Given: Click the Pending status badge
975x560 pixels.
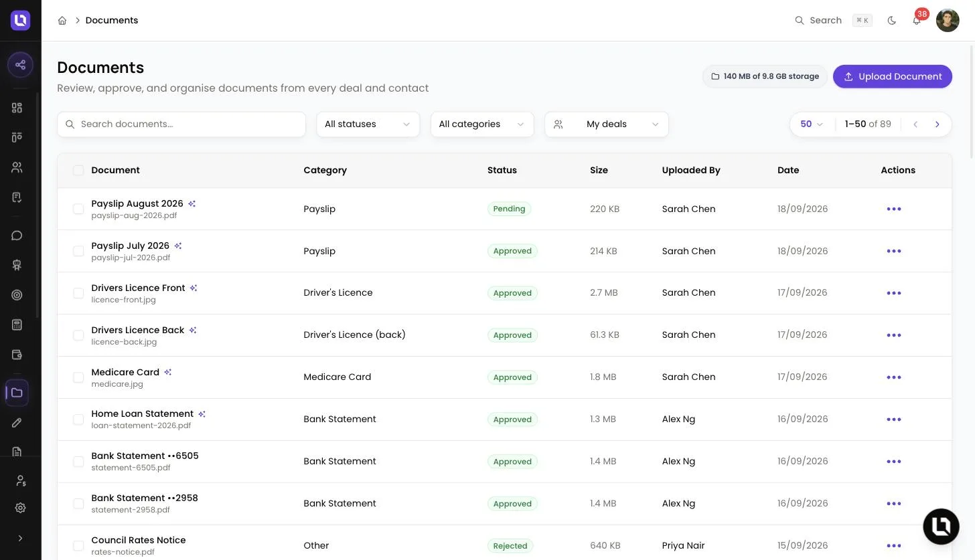Looking at the screenshot, I should pos(509,209).
